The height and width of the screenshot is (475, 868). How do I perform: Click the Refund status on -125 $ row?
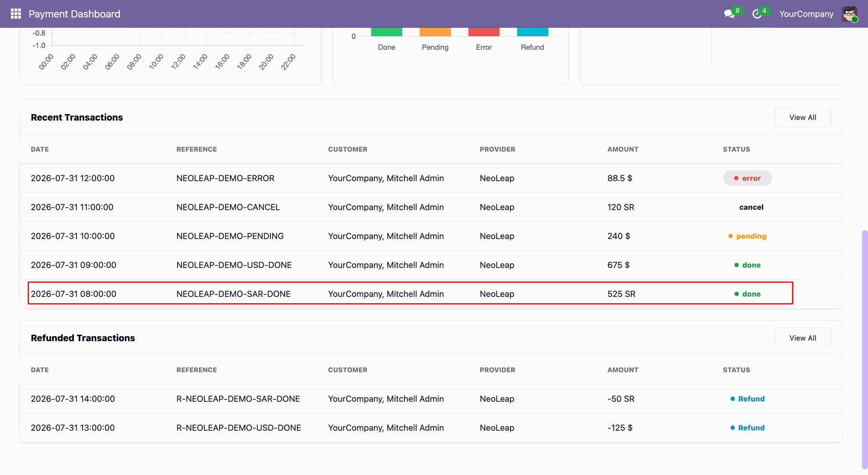[747, 428]
